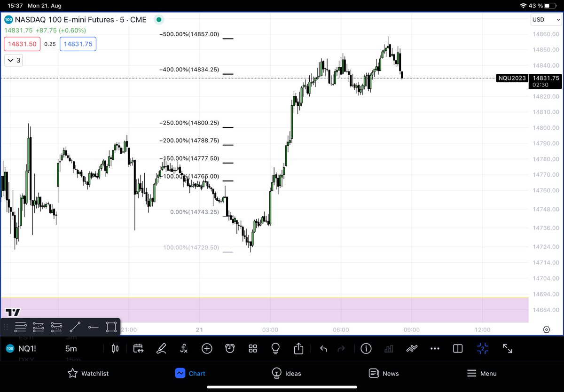Select the horizontal ray drawing tool
The width and height of the screenshot is (564, 392).
tap(93, 326)
